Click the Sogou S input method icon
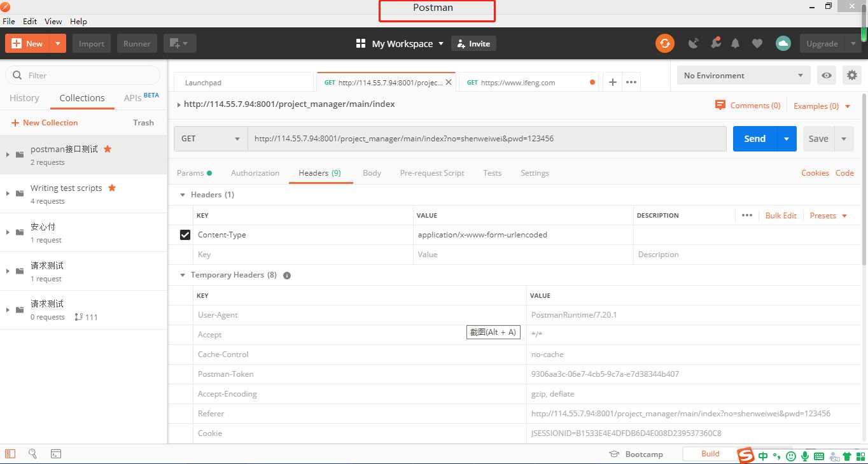Screen dimensions: 868x464 point(746,455)
